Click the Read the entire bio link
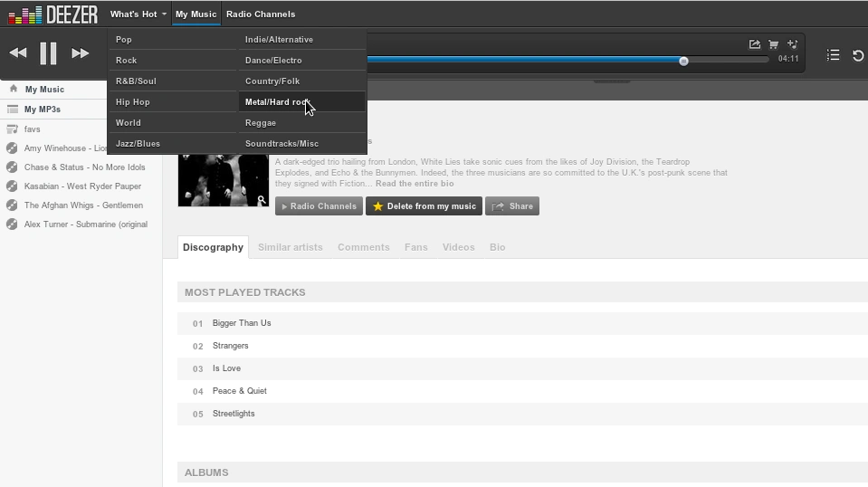This screenshot has height=487, width=868. pyautogui.click(x=415, y=184)
